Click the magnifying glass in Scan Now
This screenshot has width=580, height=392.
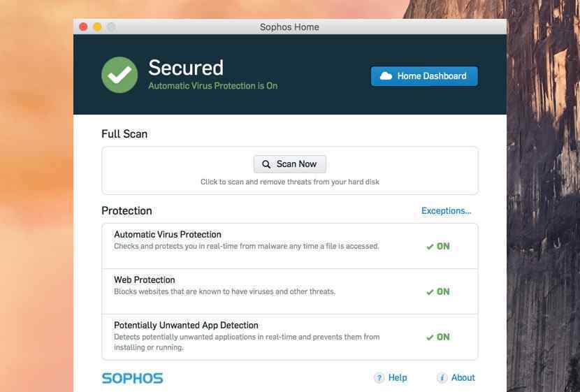click(266, 164)
